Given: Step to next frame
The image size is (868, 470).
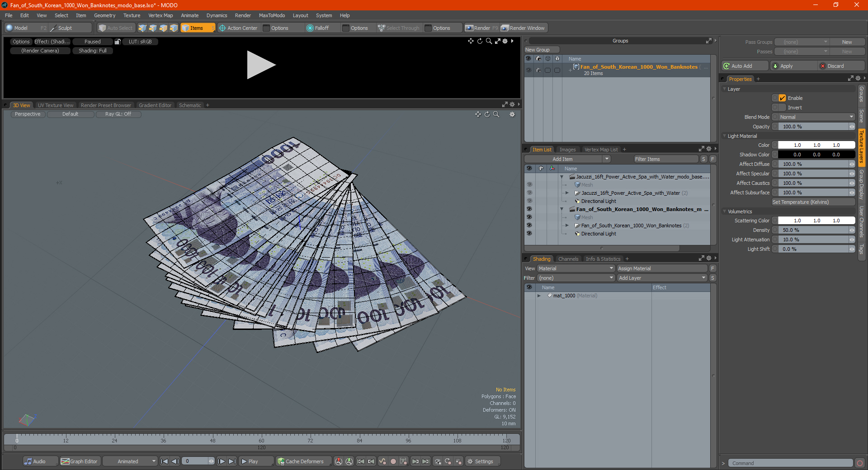Looking at the screenshot, I should [221, 461].
